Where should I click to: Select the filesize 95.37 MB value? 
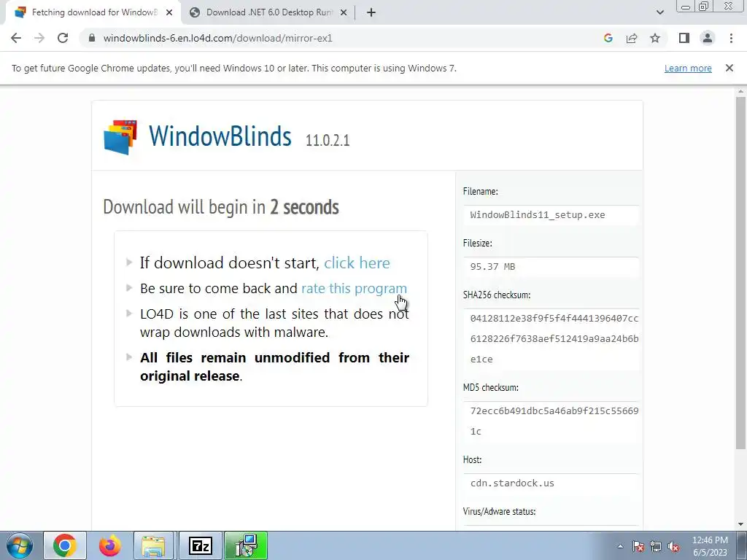(492, 267)
